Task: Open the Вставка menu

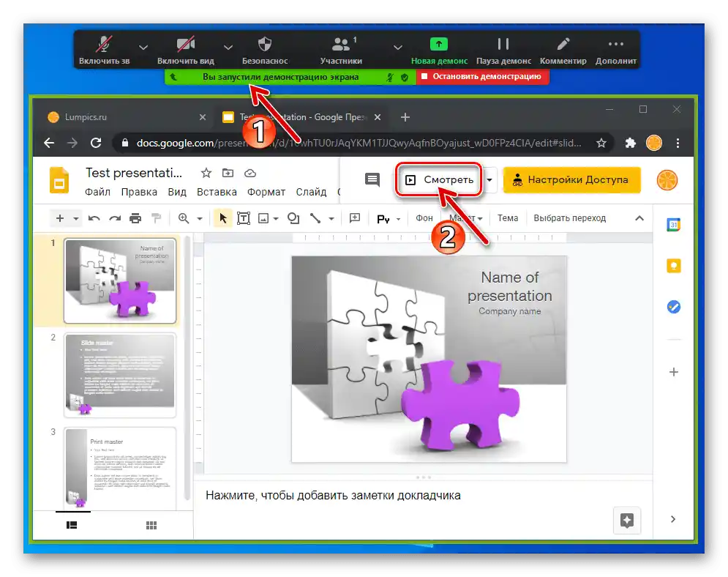Action: pyautogui.click(x=217, y=192)
